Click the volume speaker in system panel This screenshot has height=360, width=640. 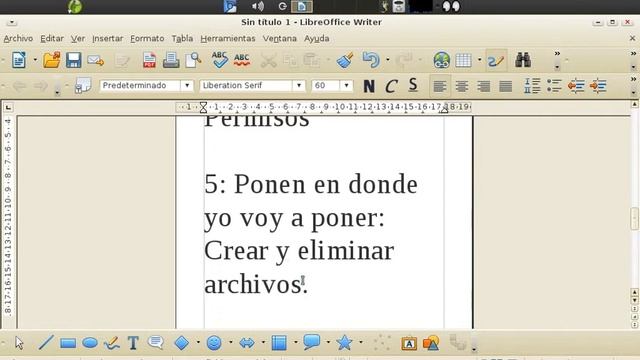tap(258, 6)
